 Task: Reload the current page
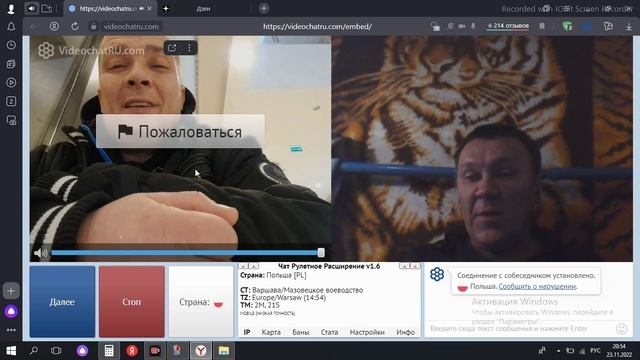(75, 27)
